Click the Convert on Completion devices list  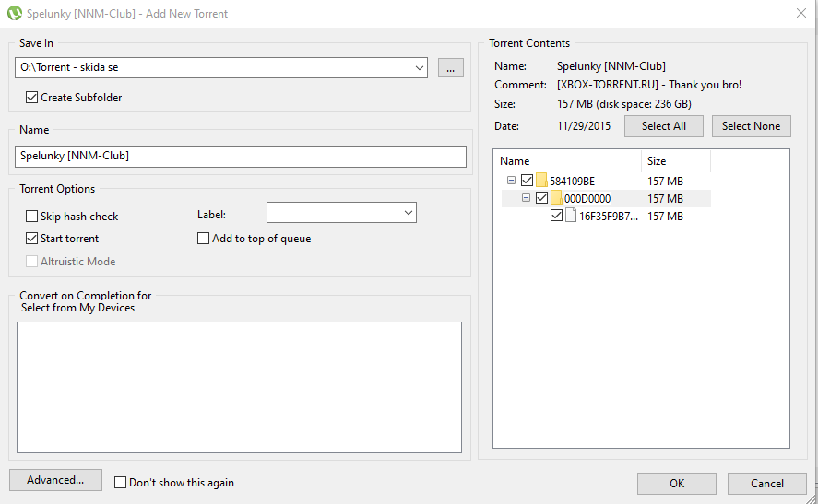239,387
